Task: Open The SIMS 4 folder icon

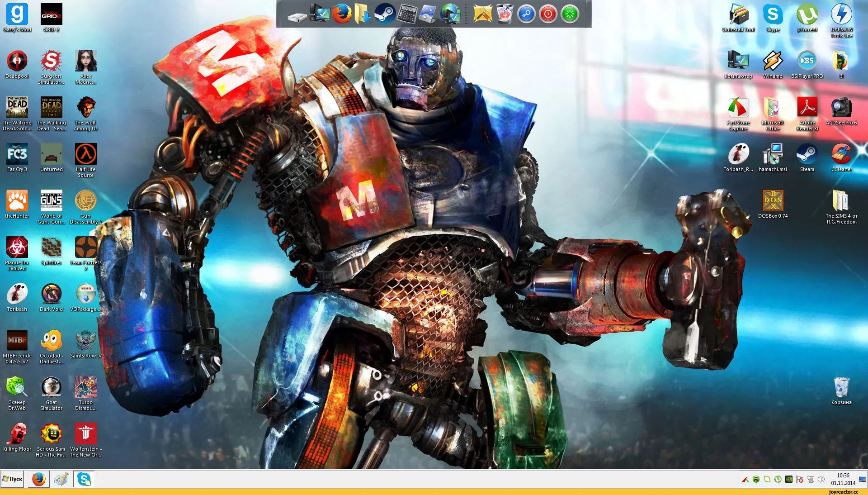Action: tap(842, 207)
